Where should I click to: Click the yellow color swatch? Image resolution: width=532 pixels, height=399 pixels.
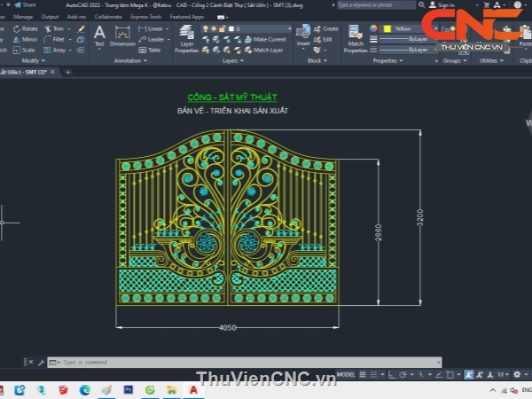pyautogui.click(x=387, y=28)
